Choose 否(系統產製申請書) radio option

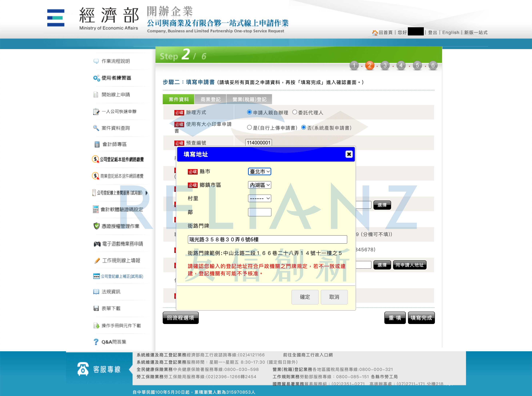pyautogui.click(x=303, y=127)
